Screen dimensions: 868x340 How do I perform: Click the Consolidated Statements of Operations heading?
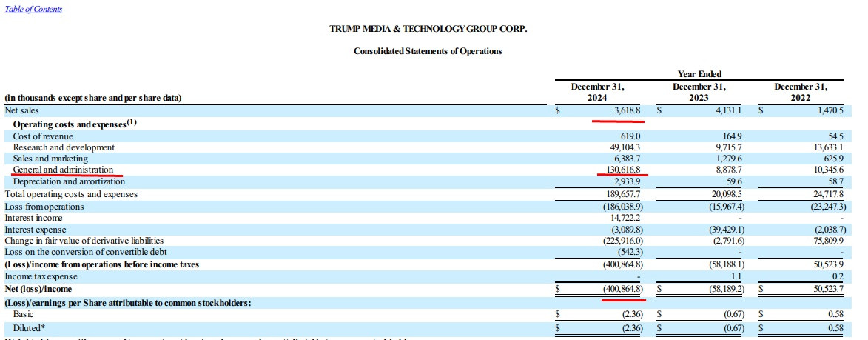pos(428,51)
